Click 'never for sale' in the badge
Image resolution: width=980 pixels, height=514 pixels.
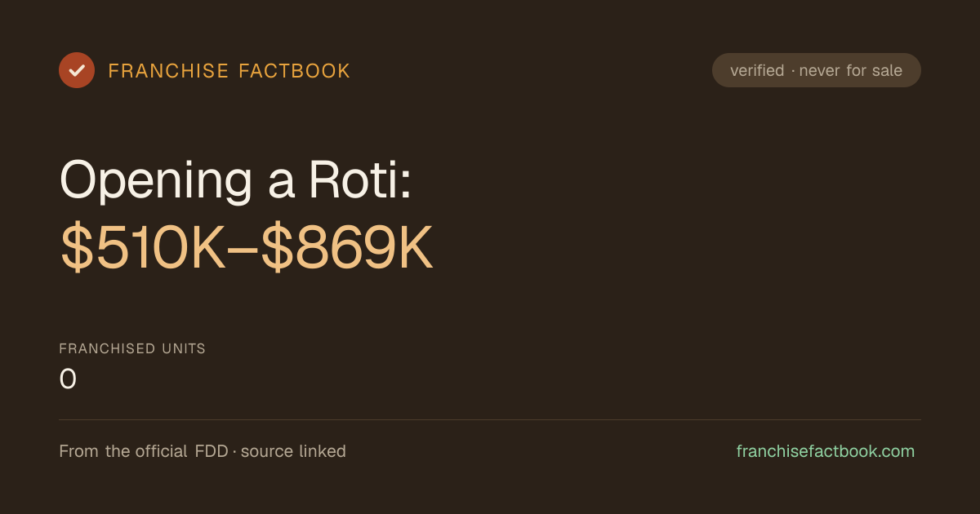pos(850,71)
